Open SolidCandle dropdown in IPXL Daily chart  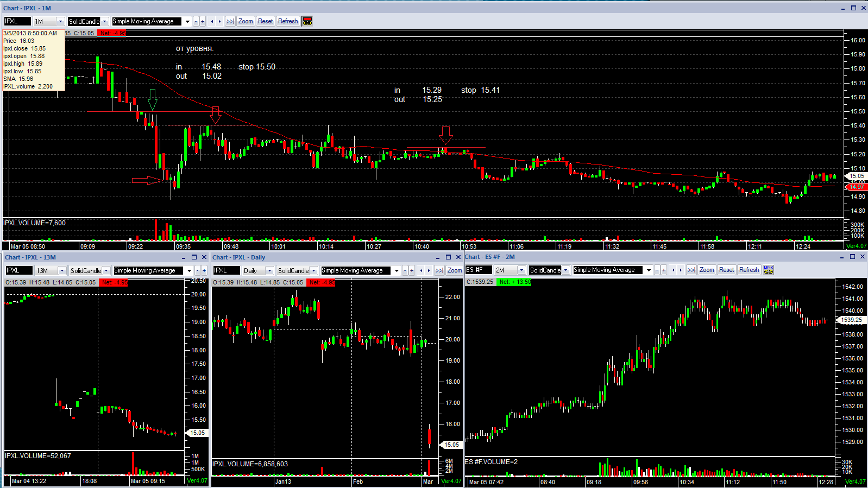pyautogui.click(x=314, y=270)
